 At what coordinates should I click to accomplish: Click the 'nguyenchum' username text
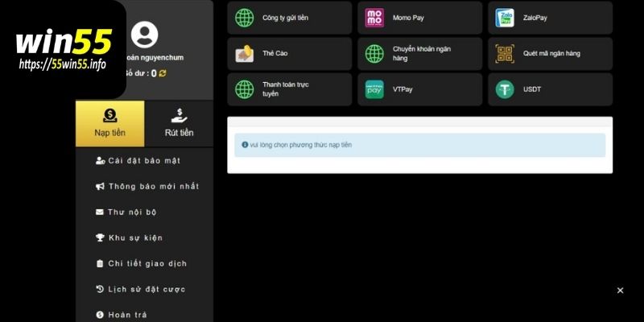(x=163, y=58)
